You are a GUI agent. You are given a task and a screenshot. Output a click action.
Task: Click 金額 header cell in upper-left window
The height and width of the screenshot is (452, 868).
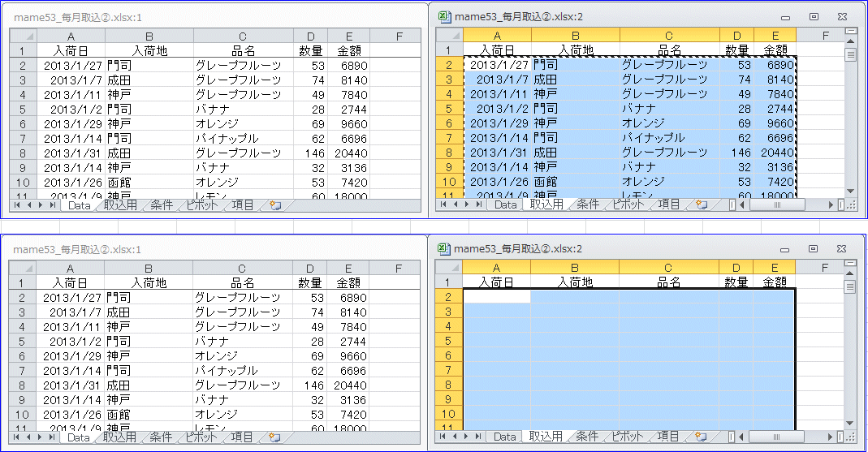tap(349, 51)
